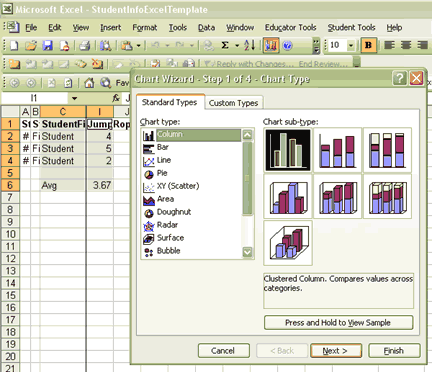This screenshot has width=433, height=373.
Task: Open Excel Help blue question icon
Action: (287, 45)
